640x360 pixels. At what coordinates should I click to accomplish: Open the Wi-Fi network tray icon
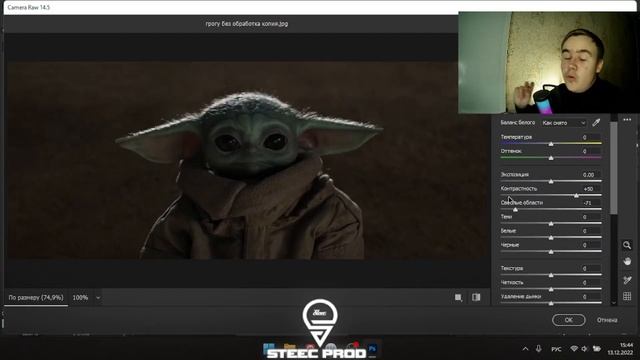[x=574, y=349]
